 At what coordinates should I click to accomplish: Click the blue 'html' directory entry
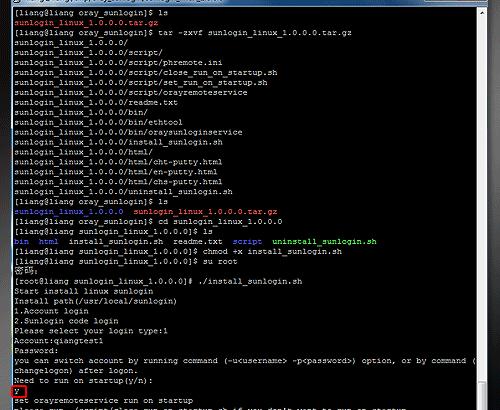[49, 242]
